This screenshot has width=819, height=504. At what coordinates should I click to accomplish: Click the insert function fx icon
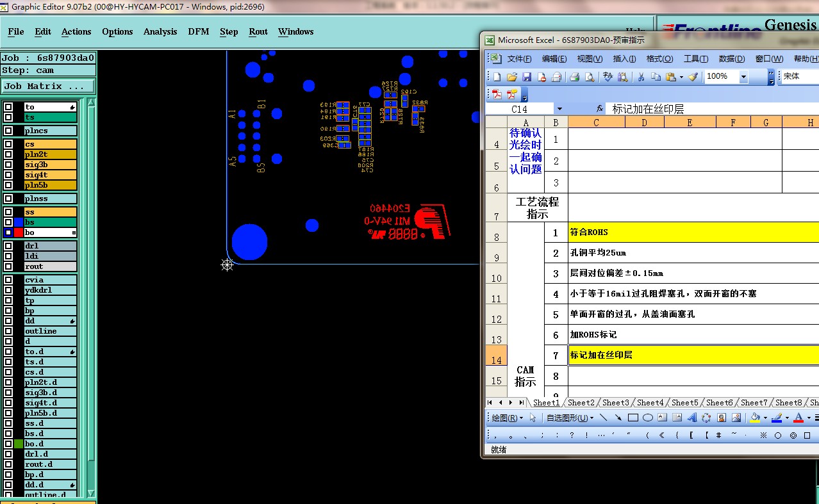click(599, 109)
